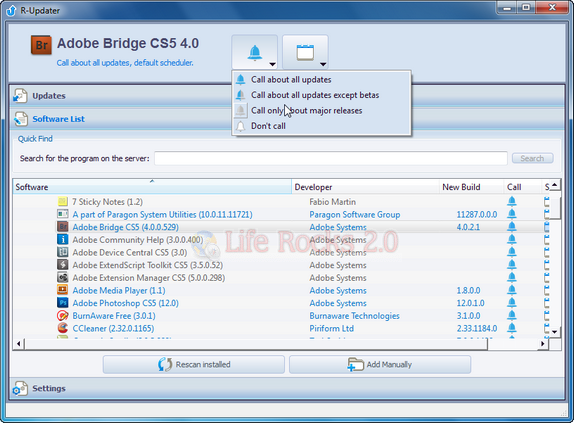The height and width of the screenshot is (423, 574).
Task: Click the large Adobe Bridge header icon
Action: click(41, 45)
